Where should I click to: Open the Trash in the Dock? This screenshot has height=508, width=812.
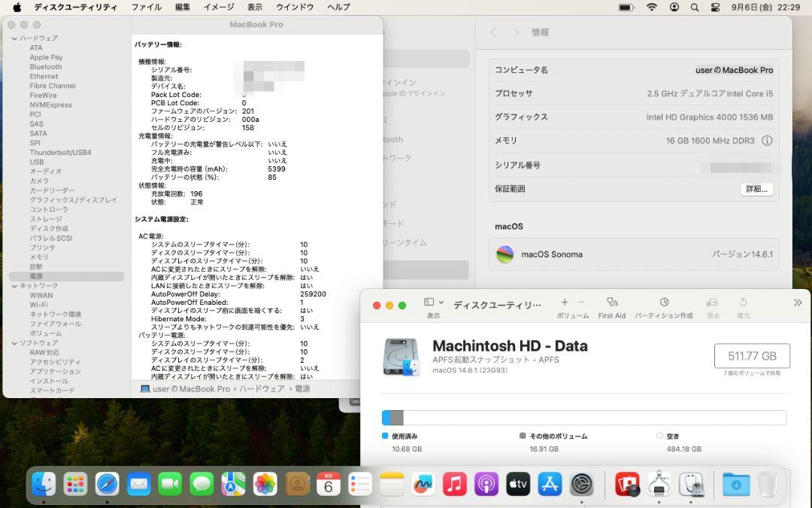tap(768, 485)
